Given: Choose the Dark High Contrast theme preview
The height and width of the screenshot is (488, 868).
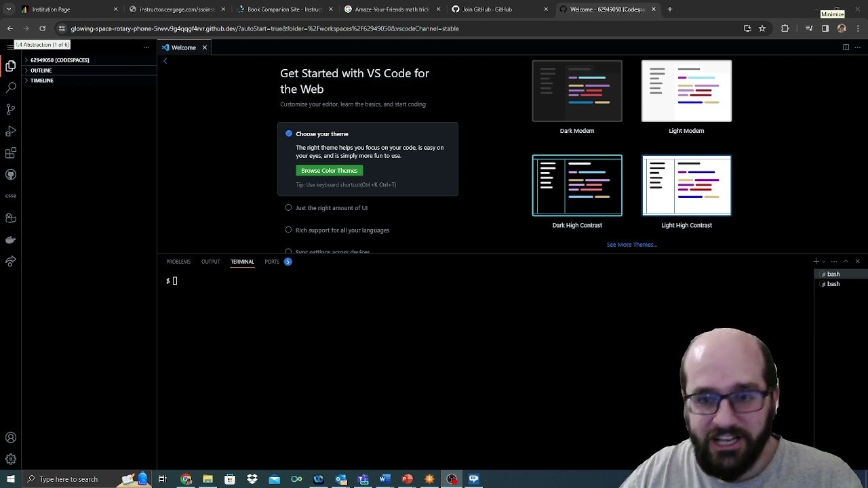Looking at the screenshot, I should (577, 186).
